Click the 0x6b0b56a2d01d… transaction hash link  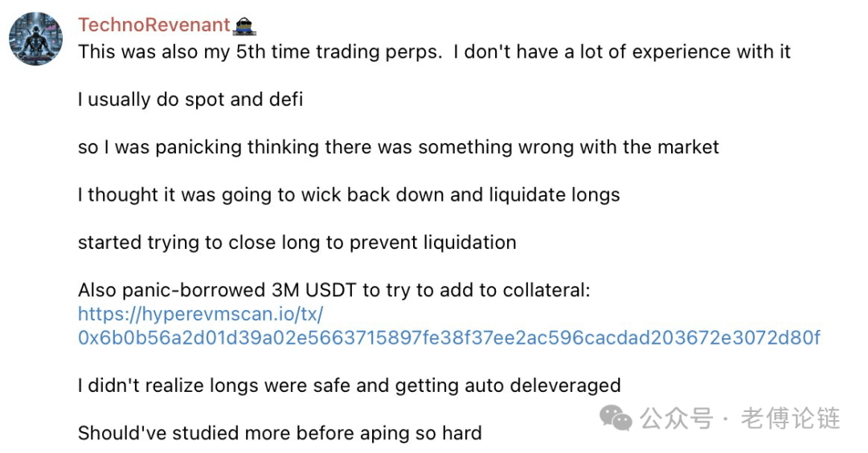[449, 337]
